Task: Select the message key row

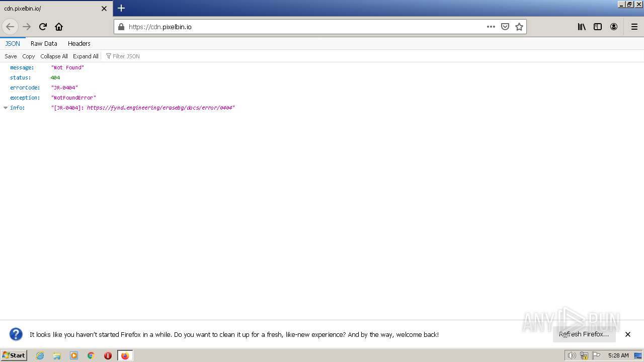Action: point(322,67)
